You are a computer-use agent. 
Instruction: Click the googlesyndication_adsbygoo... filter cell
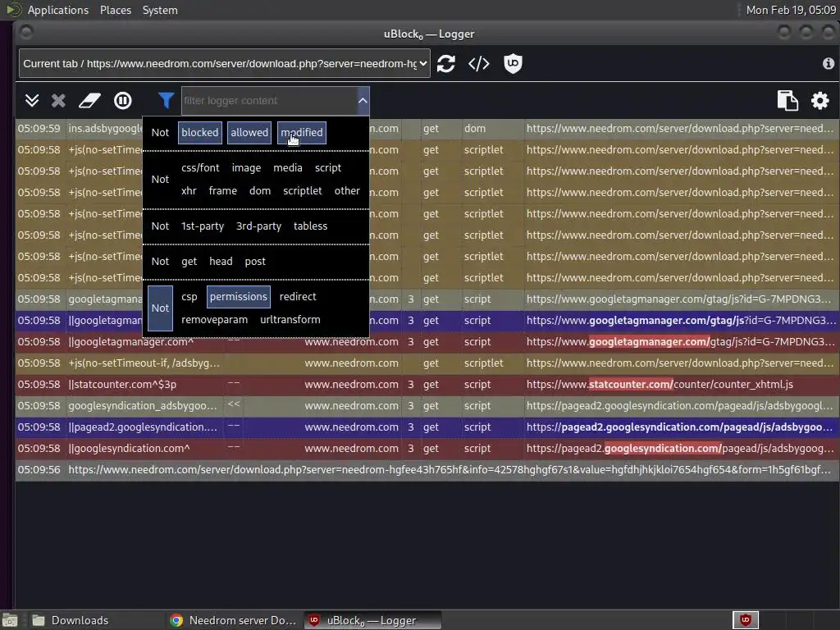(145, 405)
